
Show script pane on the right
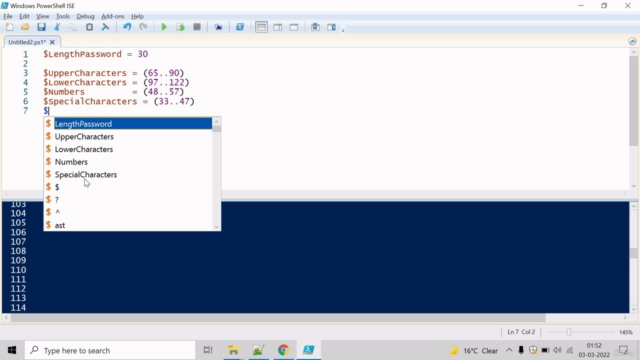click(278, 27)
